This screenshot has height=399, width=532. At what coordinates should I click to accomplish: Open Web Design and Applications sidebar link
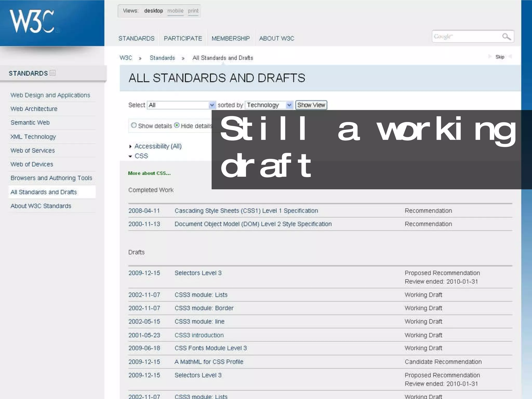click(x=50, y=95)
